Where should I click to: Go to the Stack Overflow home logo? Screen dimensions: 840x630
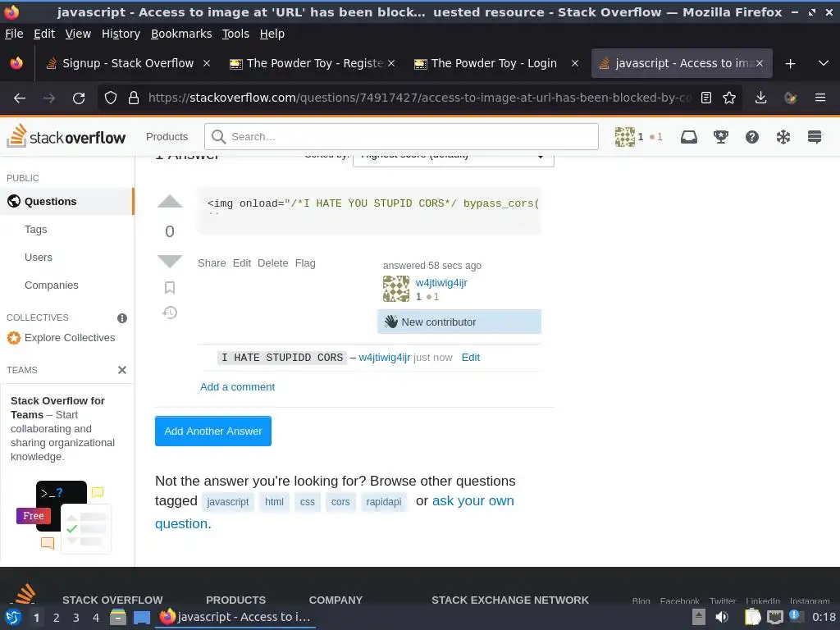(x=66, y=137)
